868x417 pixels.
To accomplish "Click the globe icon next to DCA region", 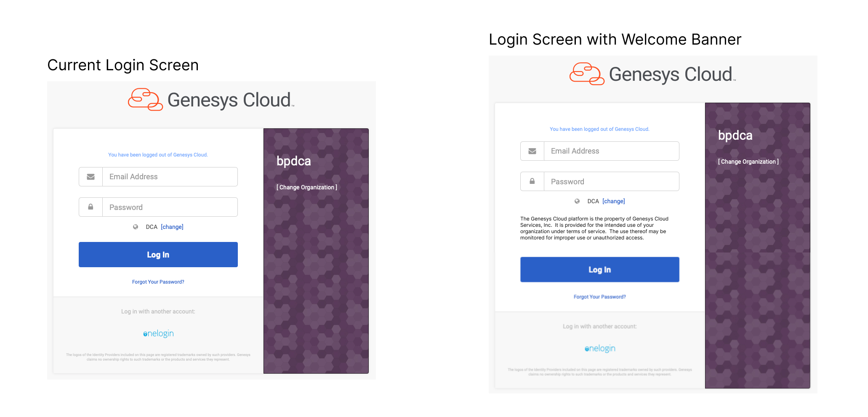I will point(136,227).
